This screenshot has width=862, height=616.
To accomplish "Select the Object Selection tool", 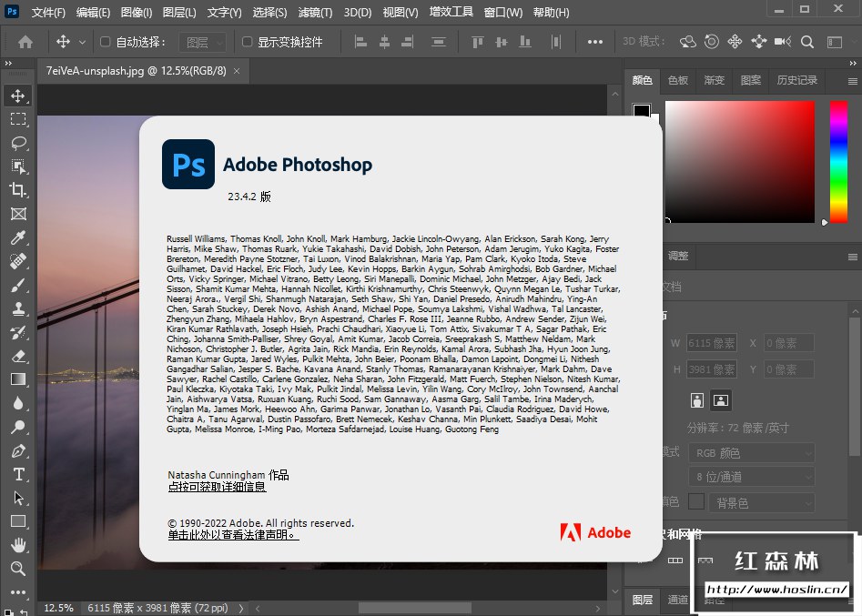I will [x=18, y=167].
